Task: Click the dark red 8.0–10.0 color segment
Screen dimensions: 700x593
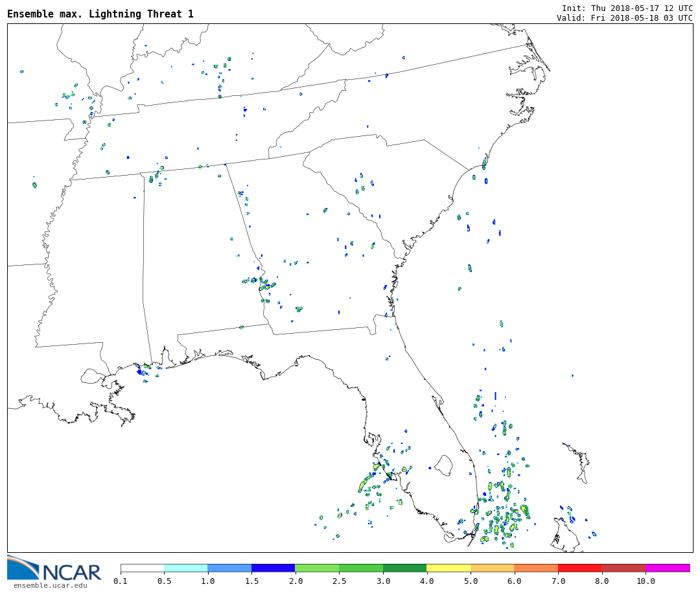Action: [624, 568]
